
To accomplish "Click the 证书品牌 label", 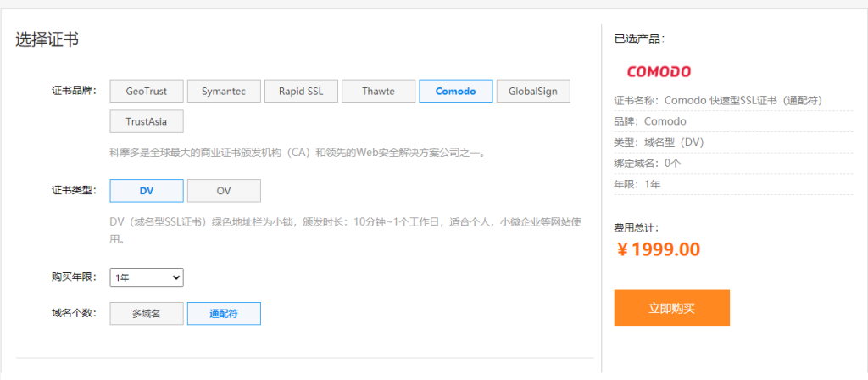I will coord(75,91).
